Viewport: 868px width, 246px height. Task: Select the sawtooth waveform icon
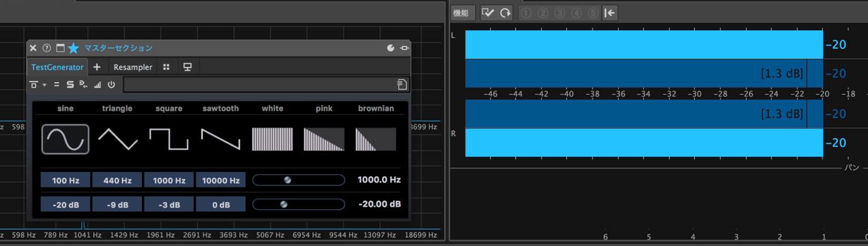221,139
